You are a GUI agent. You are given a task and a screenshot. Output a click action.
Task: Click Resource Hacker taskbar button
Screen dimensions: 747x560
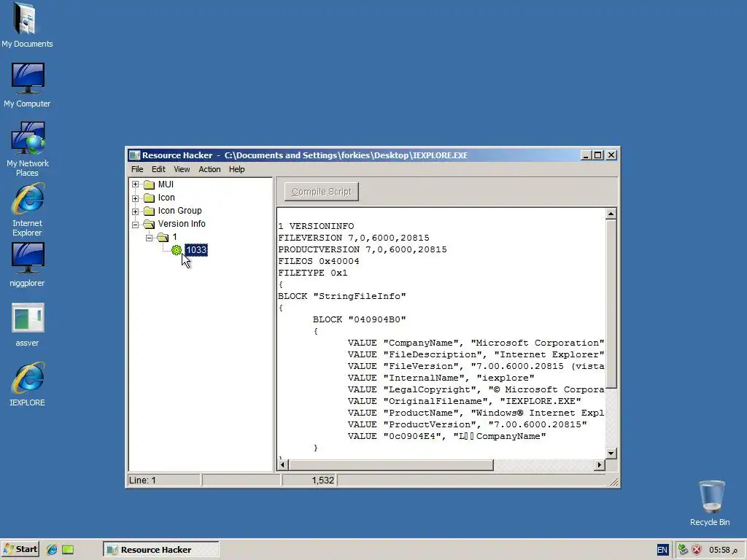tap(161, 550)
